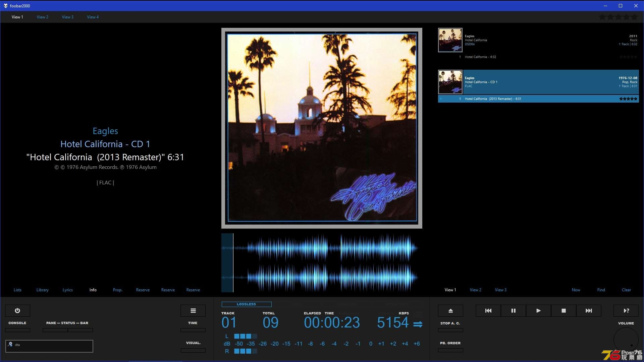The image size is (644, 362).
Task: Click the star rating on the 6:32 track row
Action: 628,57
